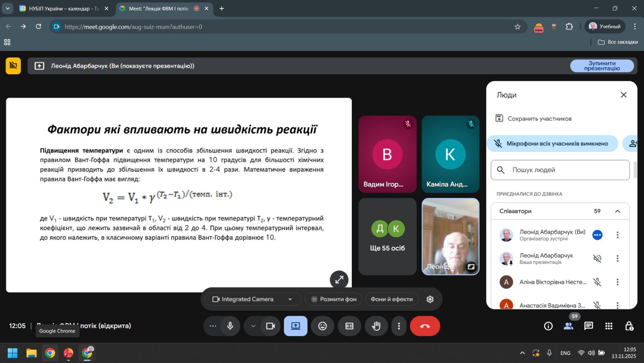Open File Explorer from the taskbar
The width and height of the screenshot is (644, 363).
tap(31, 353)
